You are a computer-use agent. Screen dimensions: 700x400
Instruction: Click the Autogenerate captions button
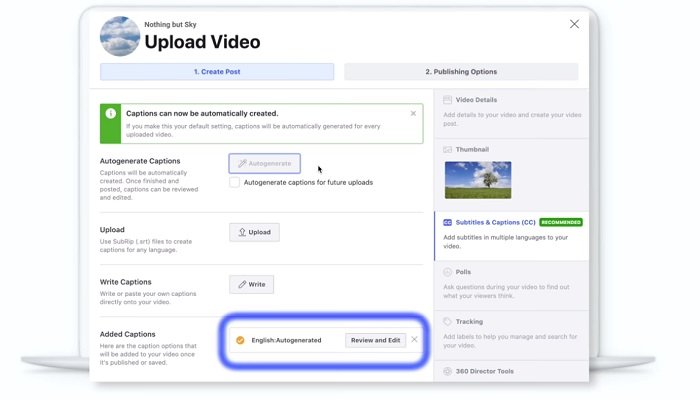(x=264, y=163)
